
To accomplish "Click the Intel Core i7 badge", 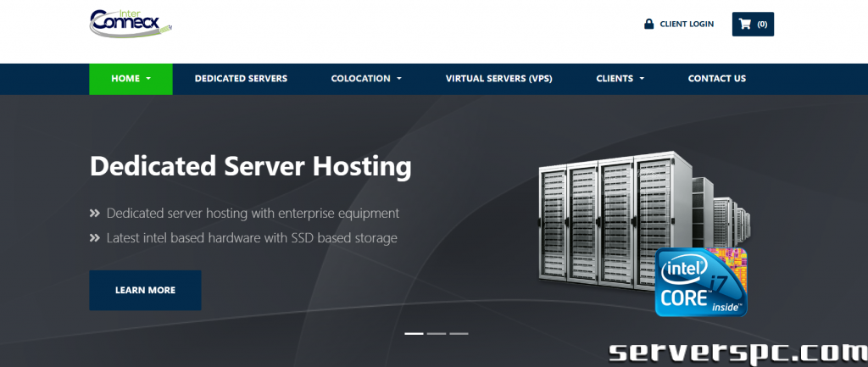I will (x=700, y=282).
